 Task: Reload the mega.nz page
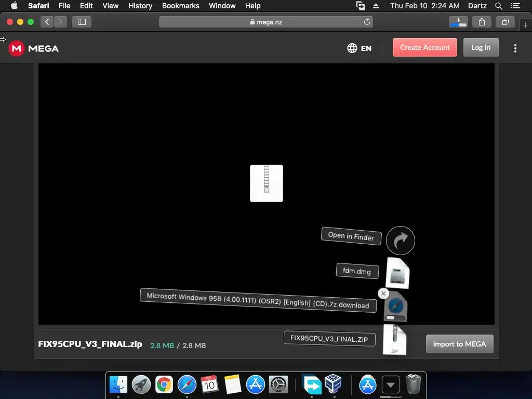click(x=367, y=22)
